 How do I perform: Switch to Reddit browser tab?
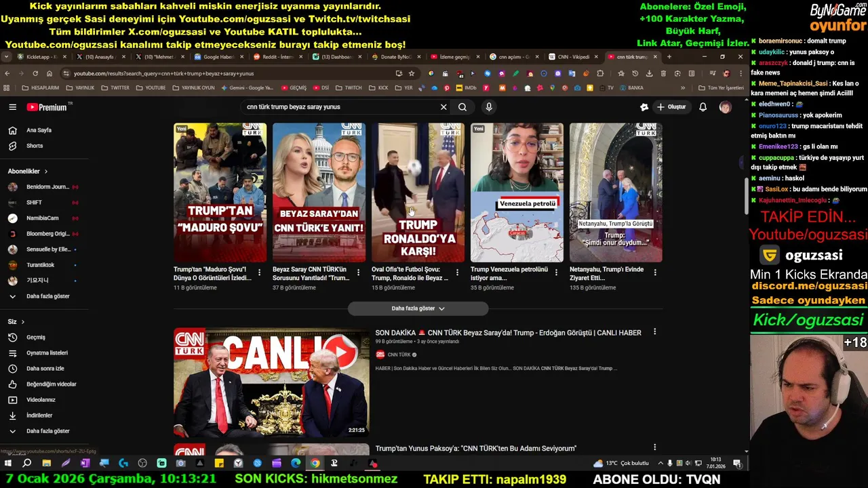(x=277, y=57)
